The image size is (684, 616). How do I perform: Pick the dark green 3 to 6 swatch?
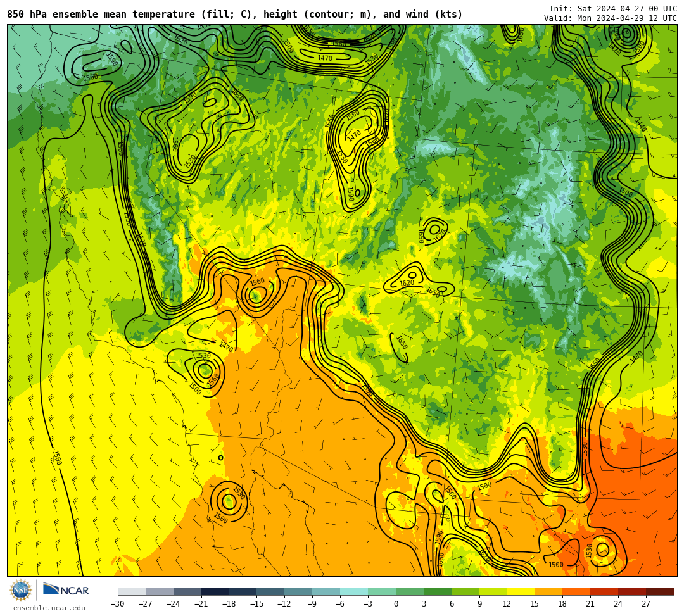[438, 591]
